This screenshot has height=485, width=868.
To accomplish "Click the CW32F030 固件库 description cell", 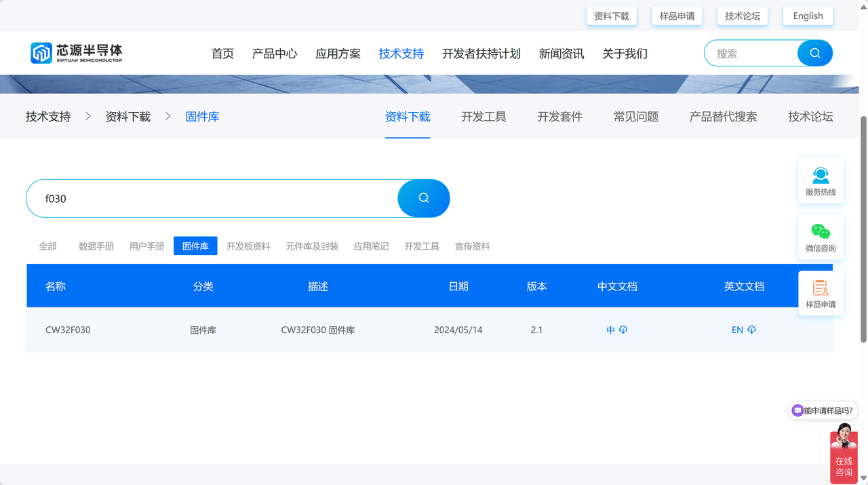I will pyautogui.click(x=318, y=330).
